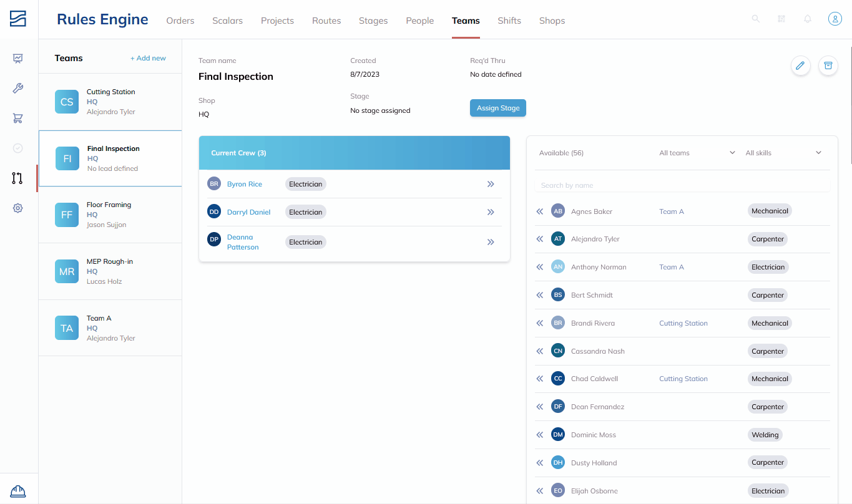Remove Byron Rice from crew with arrows
The height and width of the screenshot is (504, 852).
pos(491,184)
